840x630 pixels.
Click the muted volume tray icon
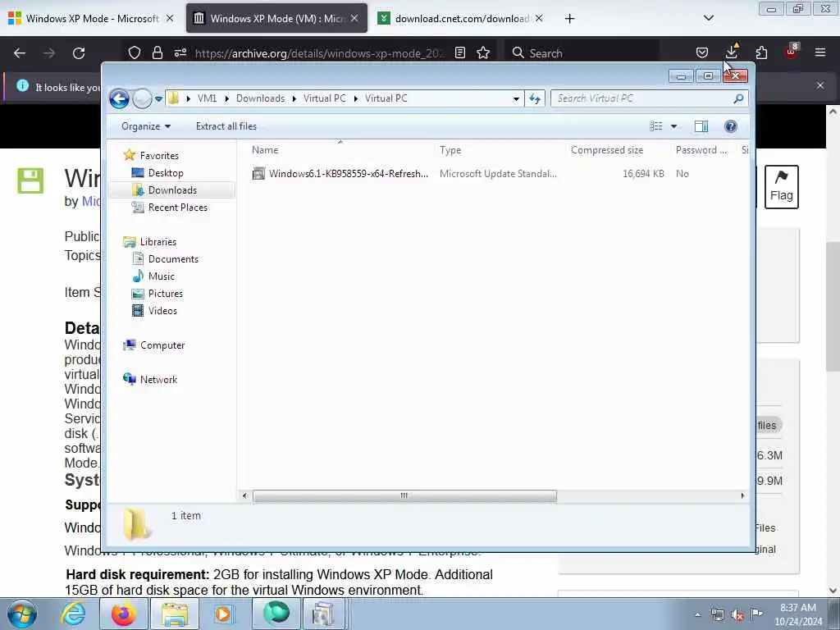coord(737,615)
